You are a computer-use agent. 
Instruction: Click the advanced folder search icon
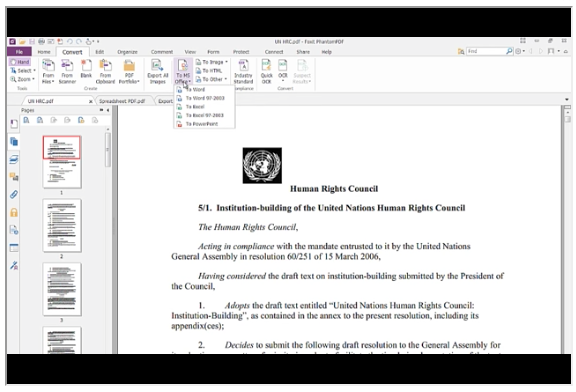pyautogui.click(x=461, y=51)
